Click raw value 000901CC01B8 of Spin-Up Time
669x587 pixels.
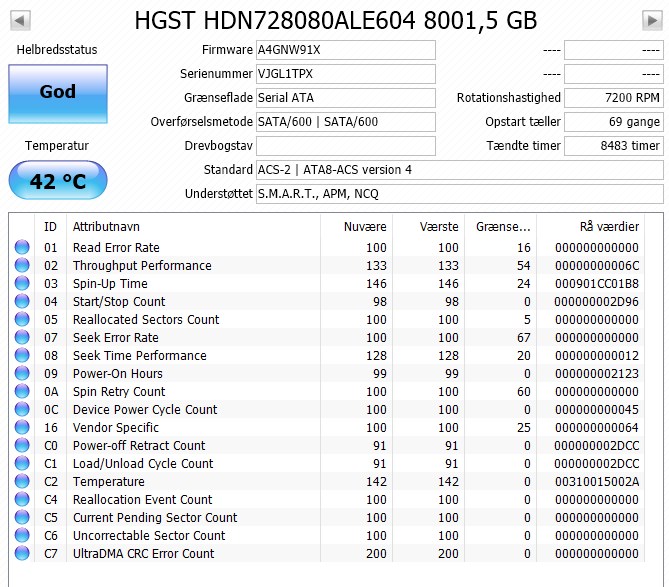pos(597,284)
